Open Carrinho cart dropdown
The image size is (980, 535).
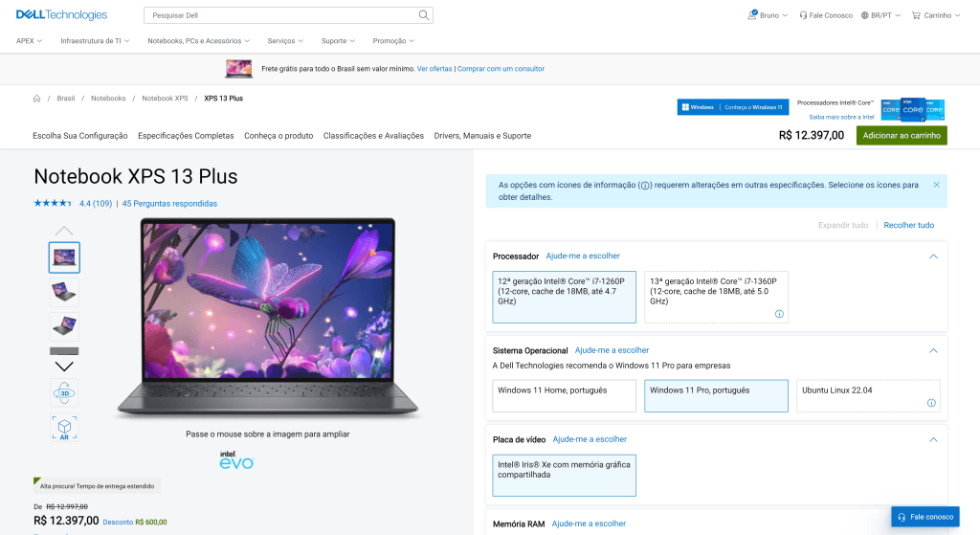pos(936,15)
